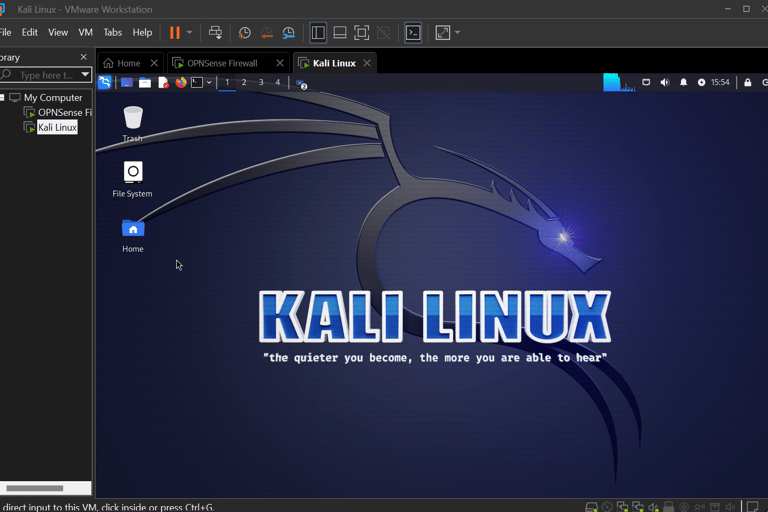Close the OPNSense Firewall tab

pyautogui.click(x=280, y=63)
